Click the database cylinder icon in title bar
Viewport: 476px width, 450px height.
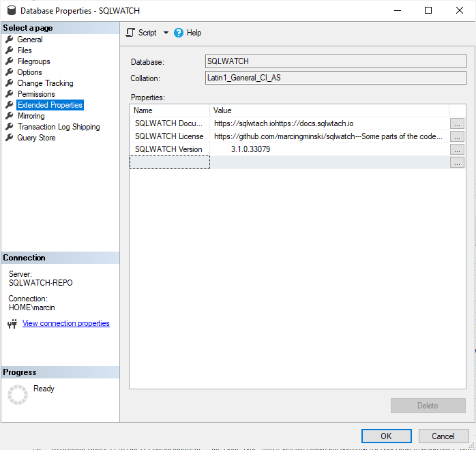(11, 10)
